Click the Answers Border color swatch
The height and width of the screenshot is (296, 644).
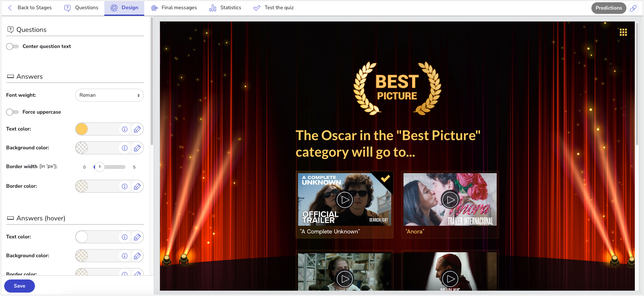(82, 186)
